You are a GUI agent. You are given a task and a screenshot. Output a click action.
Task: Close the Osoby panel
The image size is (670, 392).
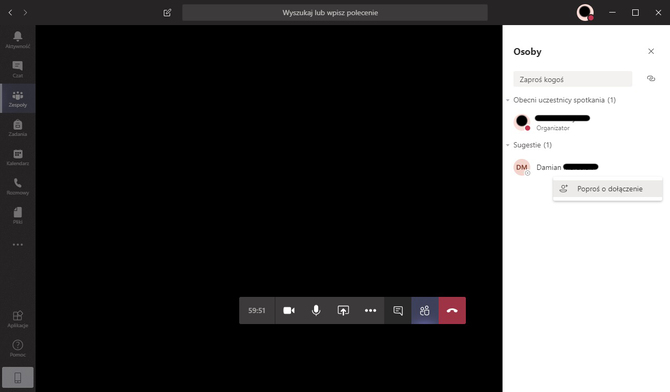coord(651,51)
